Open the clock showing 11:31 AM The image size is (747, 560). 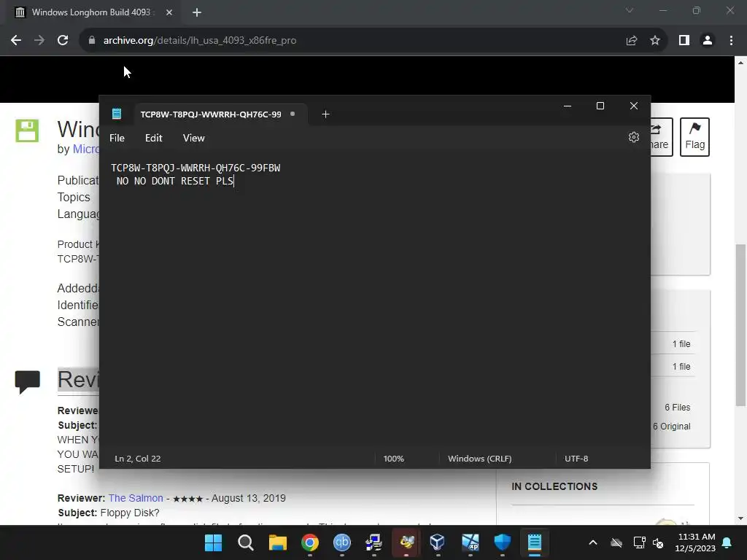(695, 542)
